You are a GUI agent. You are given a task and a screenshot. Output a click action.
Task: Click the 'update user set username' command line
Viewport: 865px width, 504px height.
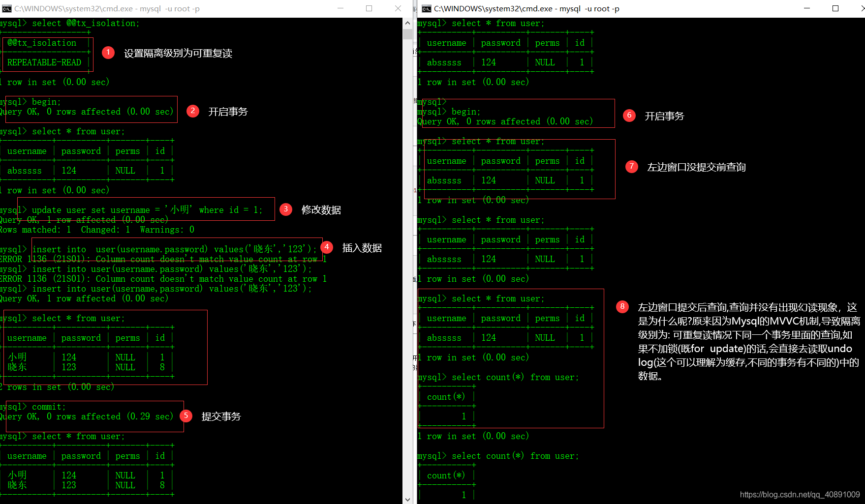tap(131, 210)
